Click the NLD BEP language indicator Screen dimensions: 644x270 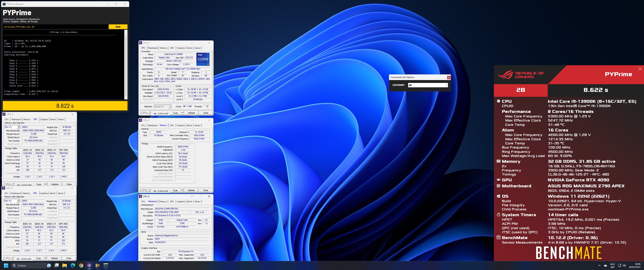point(613,265)
